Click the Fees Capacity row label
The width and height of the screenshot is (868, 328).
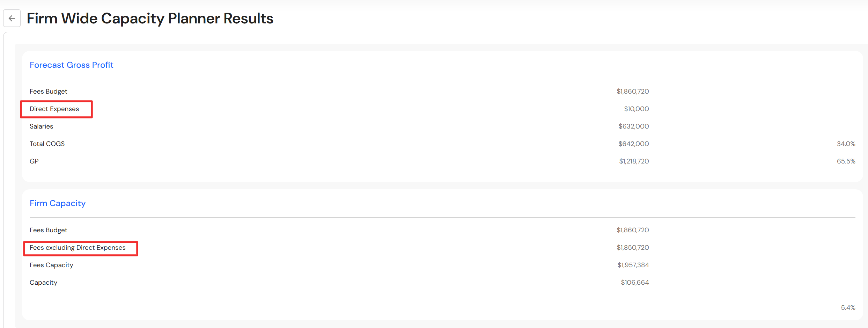tap(51, 265)
